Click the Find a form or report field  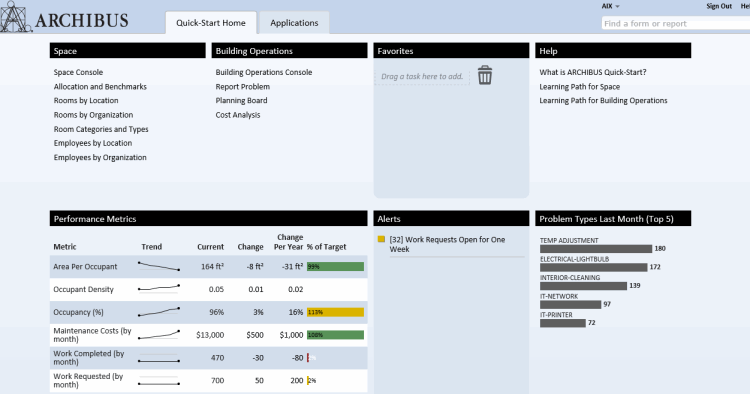coord(675,23)
